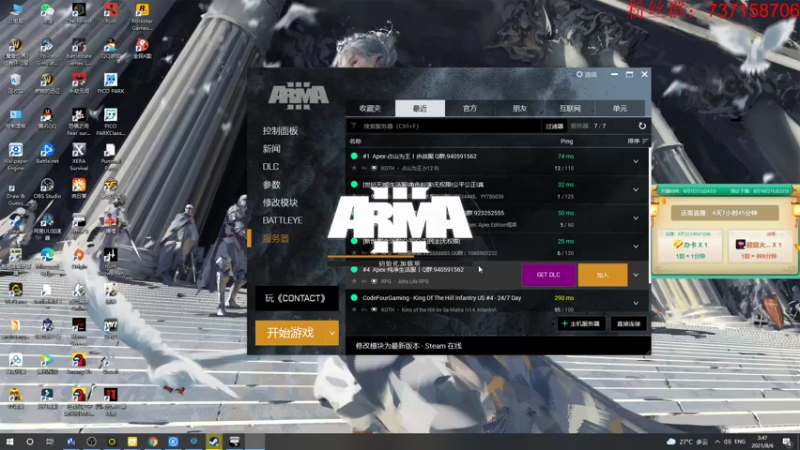
Task: Open the 选项 gear settings icon
Action: click(580, 74)
